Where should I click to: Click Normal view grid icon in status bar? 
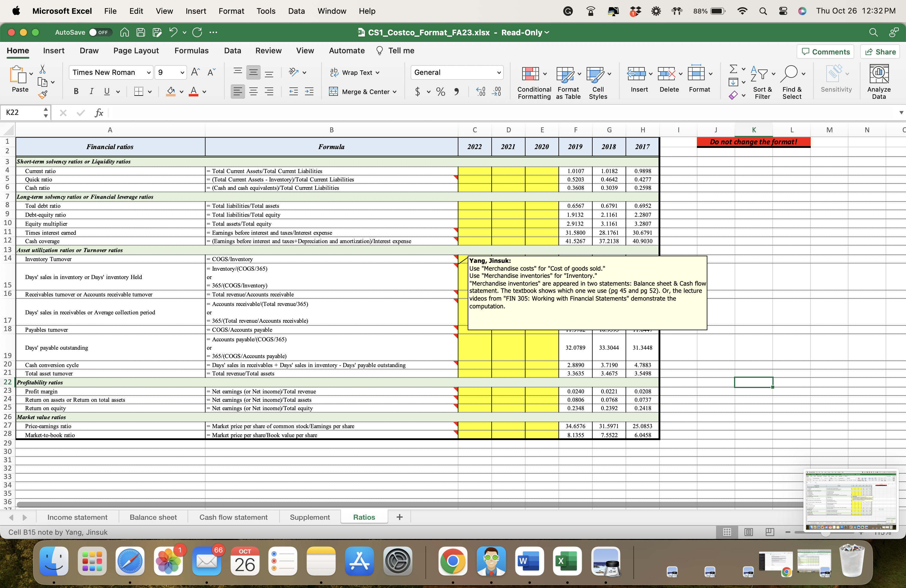[x=727, y=532]
